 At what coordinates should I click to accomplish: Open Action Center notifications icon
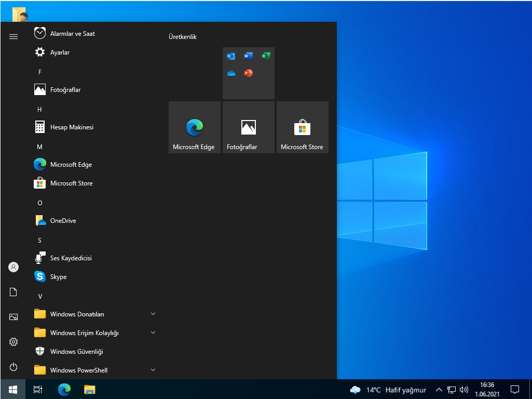515,390
